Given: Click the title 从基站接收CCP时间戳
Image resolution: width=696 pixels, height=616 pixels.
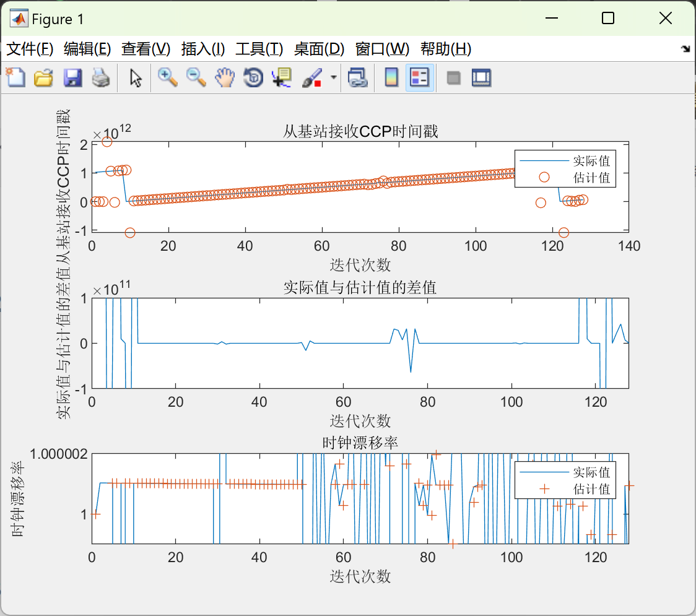Looking at the screenshot, I should click(x=360, y=131).
